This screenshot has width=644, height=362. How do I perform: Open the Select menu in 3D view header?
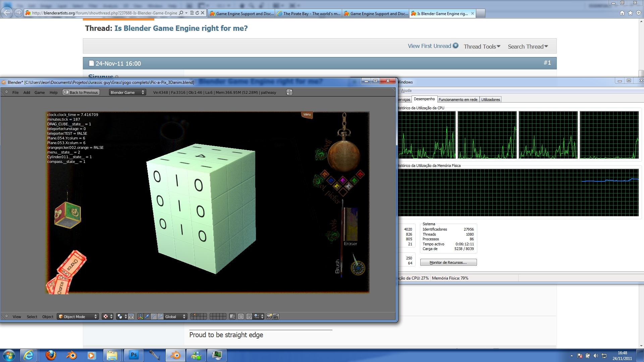coord(32,317)
